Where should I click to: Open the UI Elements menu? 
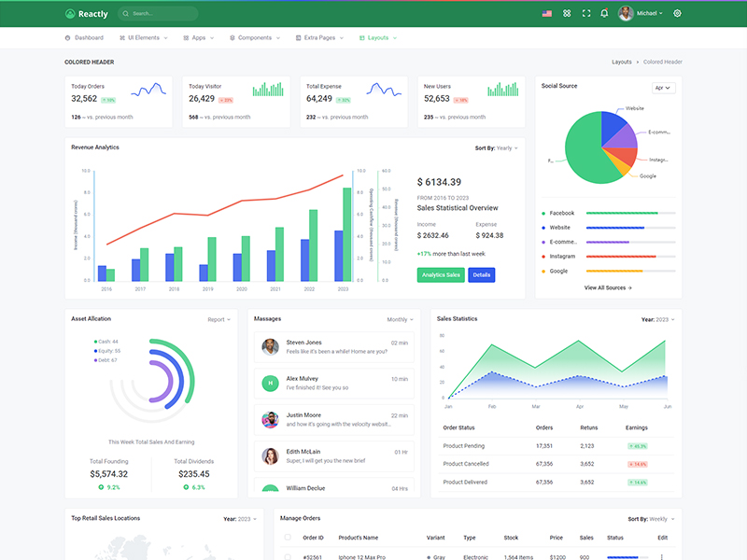coord(144,37)
